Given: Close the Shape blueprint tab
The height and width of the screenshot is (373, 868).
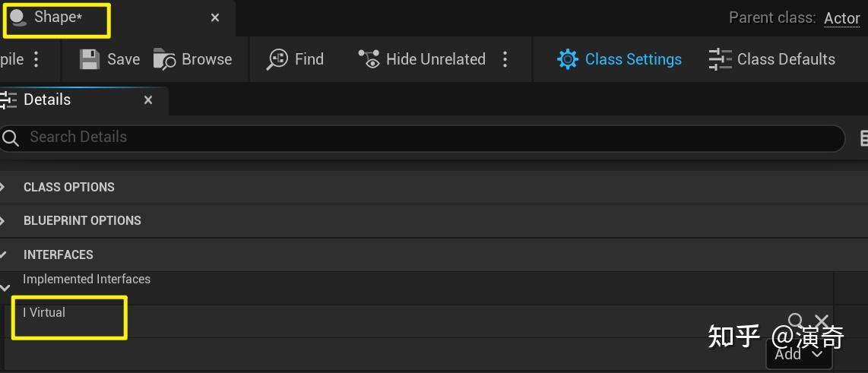Looking at the screenshot, I should [215, 17].
